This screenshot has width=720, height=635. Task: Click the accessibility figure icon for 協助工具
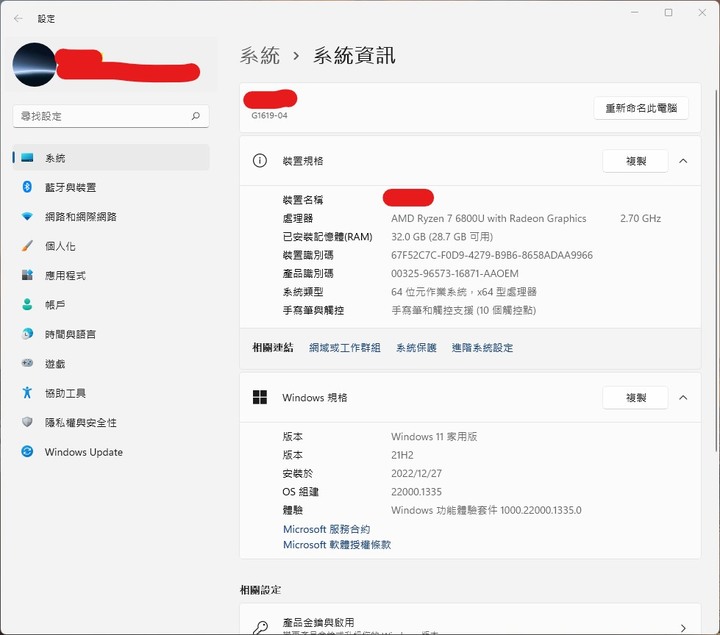27,393
